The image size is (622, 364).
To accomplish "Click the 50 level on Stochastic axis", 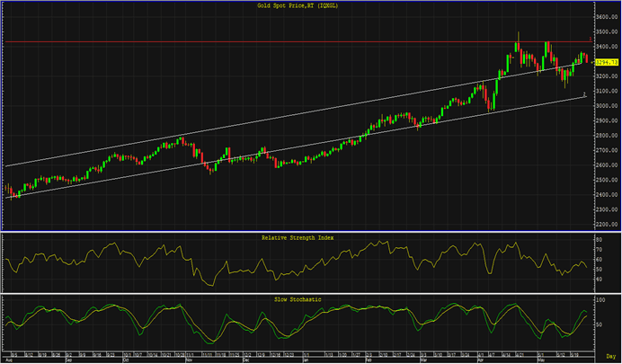I will 599,324.
